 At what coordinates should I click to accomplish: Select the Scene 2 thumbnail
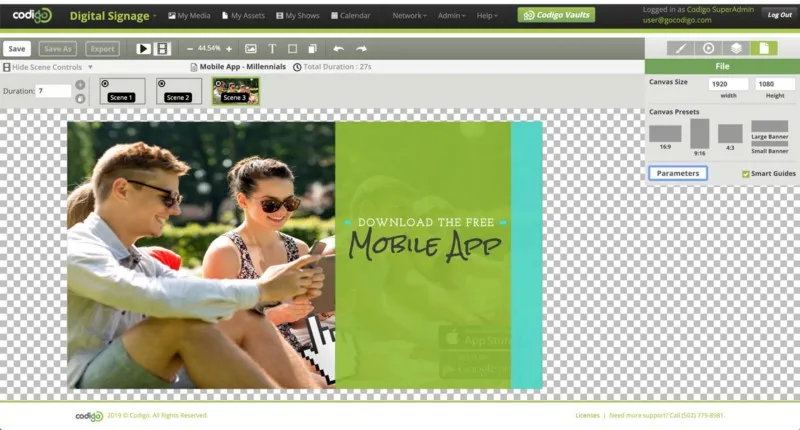pyautogui.click(x=179, y=91)
